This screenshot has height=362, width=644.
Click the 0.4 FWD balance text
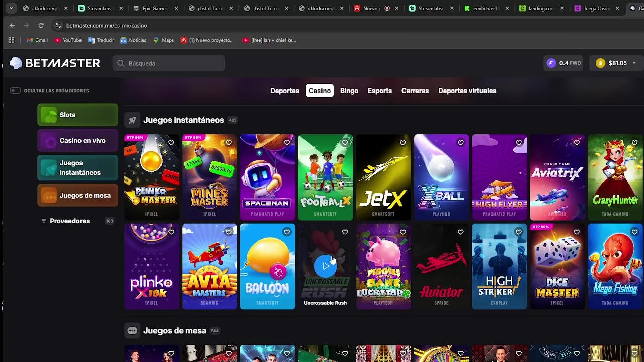pyautogui.click(x=570, y=63)
